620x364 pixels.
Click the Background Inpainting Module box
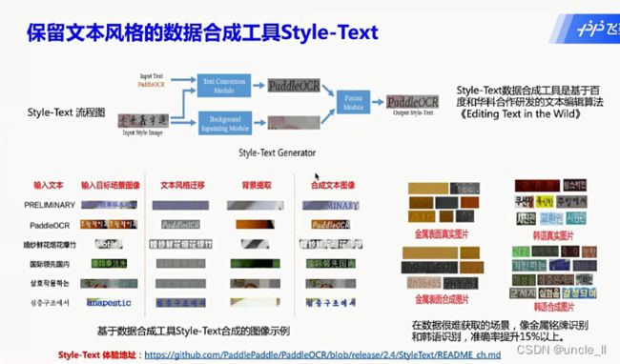pos(225,123)
